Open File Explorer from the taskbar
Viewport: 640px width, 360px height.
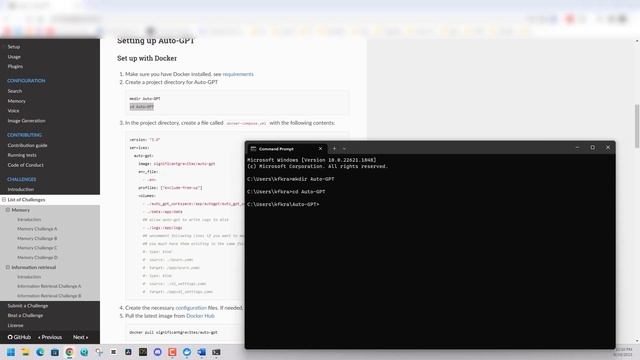click(25, 352)
